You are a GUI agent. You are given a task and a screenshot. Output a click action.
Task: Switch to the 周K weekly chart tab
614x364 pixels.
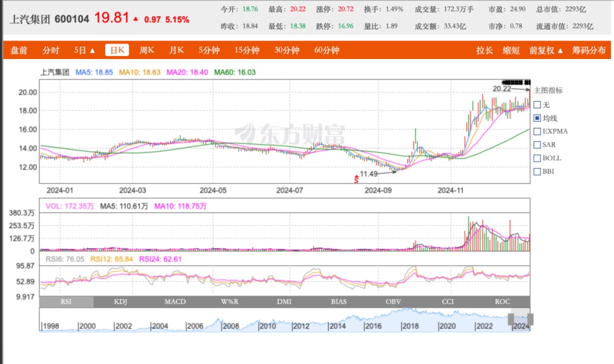pos(147,50)
